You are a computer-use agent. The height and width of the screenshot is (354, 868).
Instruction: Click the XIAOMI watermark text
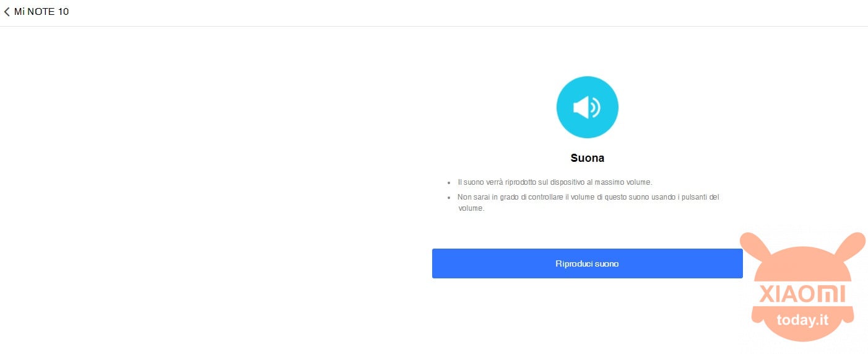(x=802, y=293)
